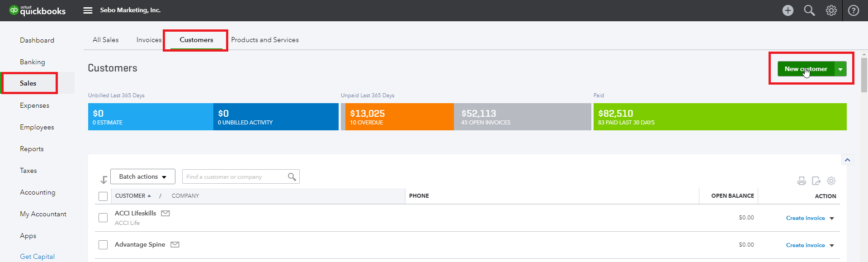Select the Customers tab
The image size is (868, 262).
(x=196, y=40)
